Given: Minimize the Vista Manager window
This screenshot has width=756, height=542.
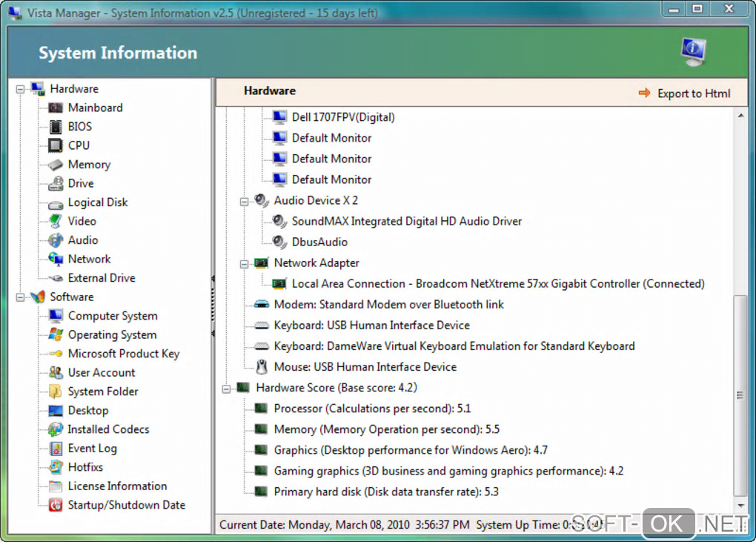Looking at the screenshot, I should coord(674,8).
